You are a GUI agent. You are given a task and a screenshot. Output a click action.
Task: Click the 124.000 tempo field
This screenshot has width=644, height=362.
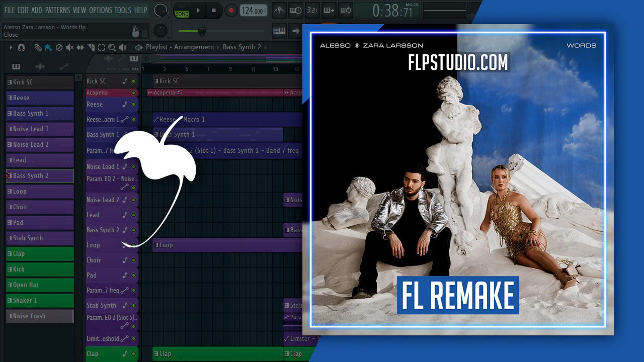pos(254,11)
